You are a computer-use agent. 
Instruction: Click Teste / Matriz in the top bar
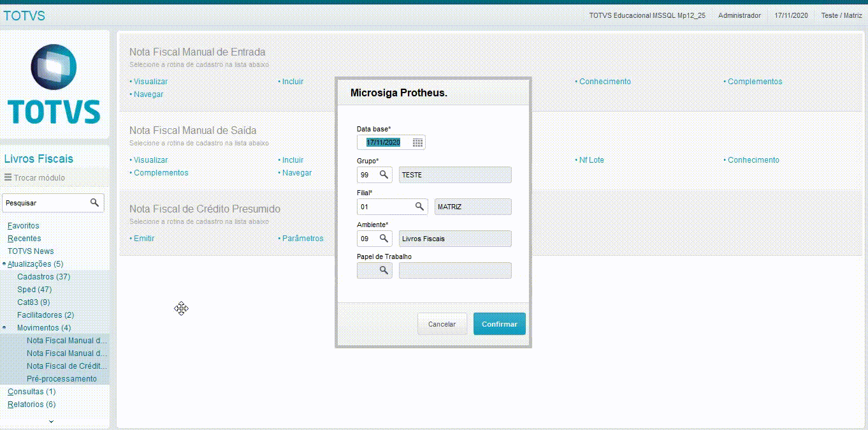point(841,15)
